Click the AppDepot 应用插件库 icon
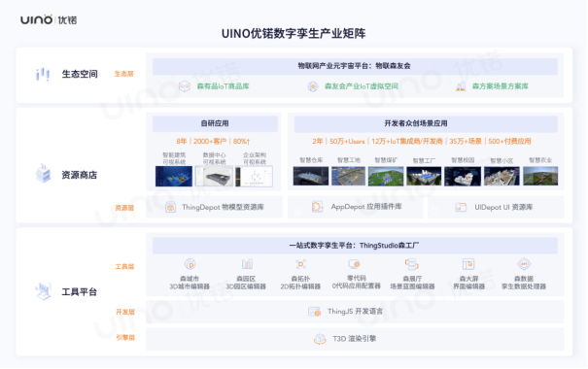This screenshot has height=369, width=588. point(317,207)
